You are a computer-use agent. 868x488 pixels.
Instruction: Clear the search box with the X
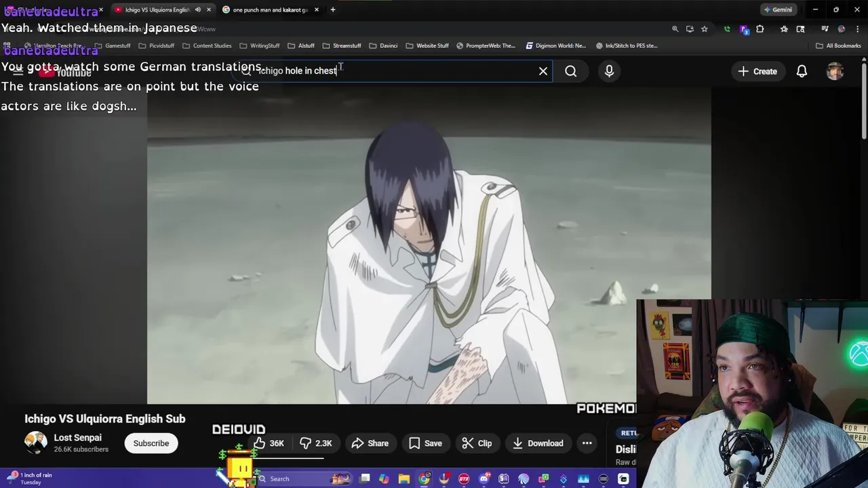[543, 70]
